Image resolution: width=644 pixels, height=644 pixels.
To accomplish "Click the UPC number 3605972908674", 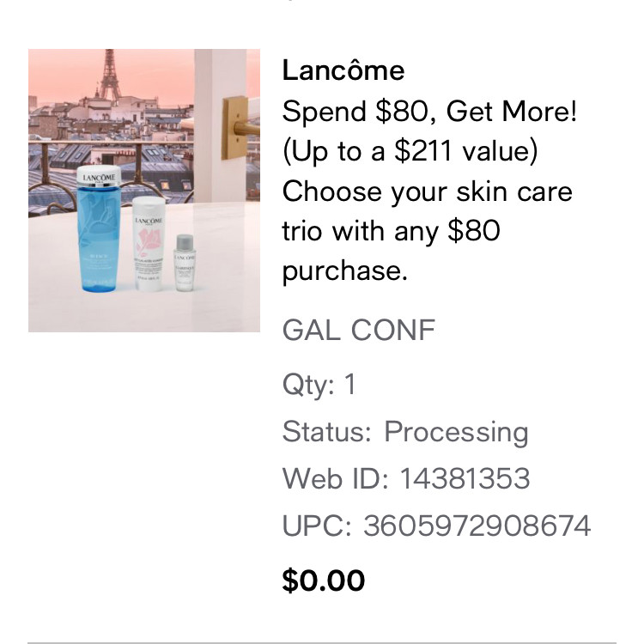I will click(x=477, y=526).
